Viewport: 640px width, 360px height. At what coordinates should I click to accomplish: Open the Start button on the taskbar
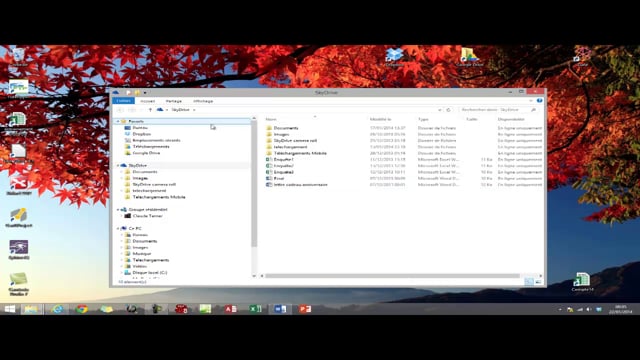[x=10, y=309]
